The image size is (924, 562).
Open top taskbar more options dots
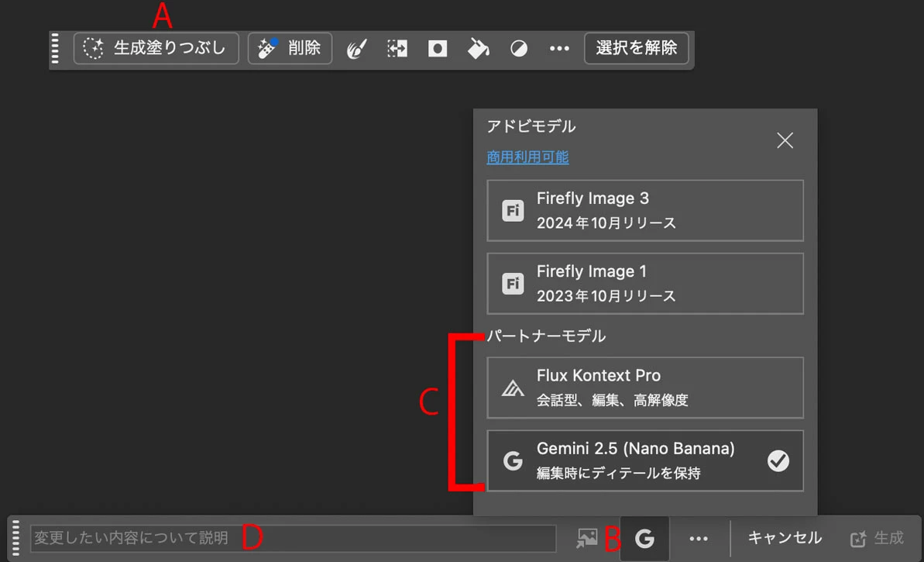pyautogui.click(x=559, y=48)
